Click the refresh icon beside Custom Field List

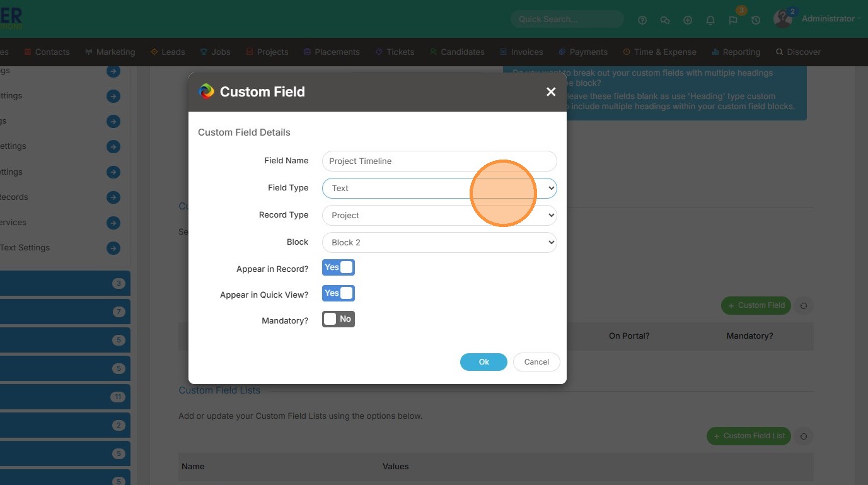click(x=804, y=436)
